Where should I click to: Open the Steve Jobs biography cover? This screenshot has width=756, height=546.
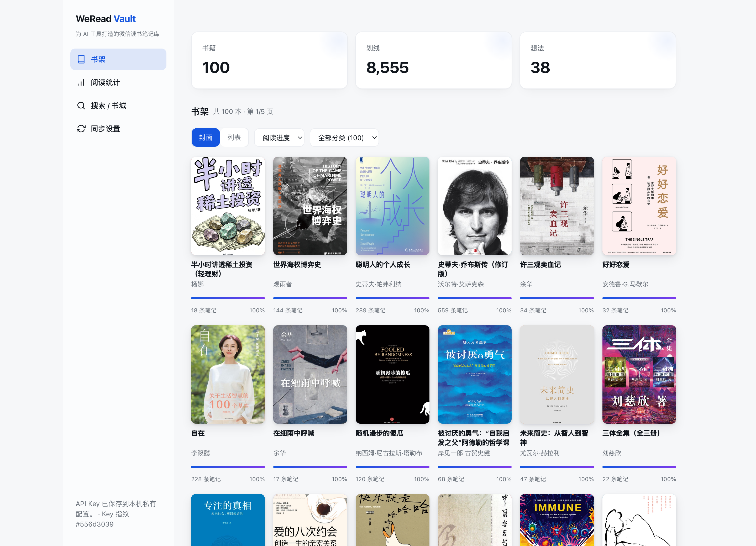pos(475,206)
